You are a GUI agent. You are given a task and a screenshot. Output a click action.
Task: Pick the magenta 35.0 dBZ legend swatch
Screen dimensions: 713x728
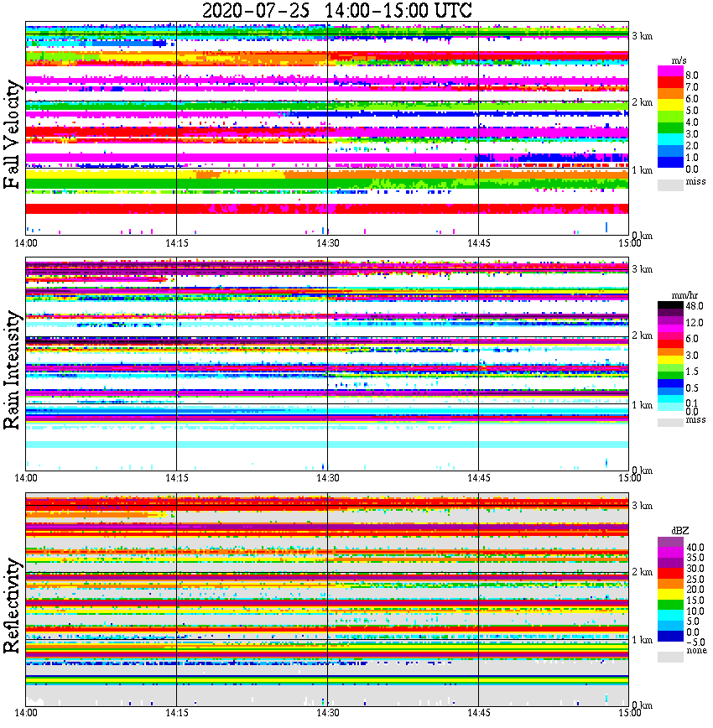[670, 553]
